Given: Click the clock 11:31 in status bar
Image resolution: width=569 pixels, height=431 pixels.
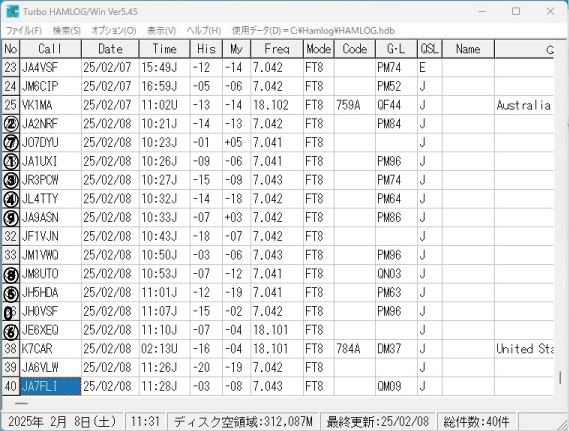Looking at the screenshot, I should [145, 422].
